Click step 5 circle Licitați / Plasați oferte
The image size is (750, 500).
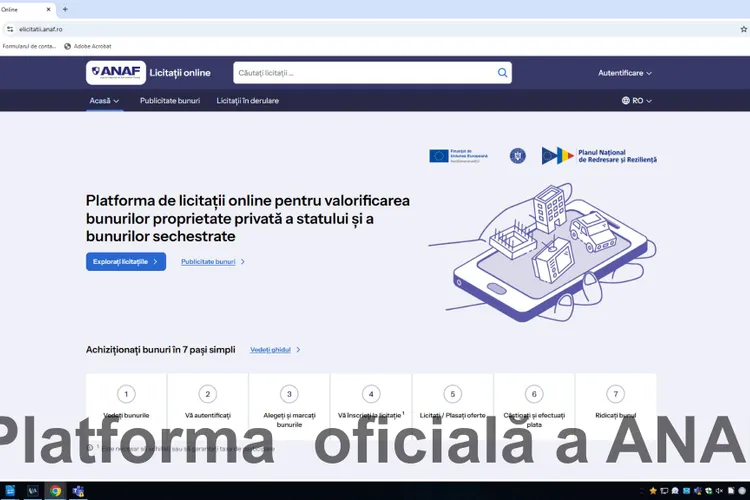[452, 394]
